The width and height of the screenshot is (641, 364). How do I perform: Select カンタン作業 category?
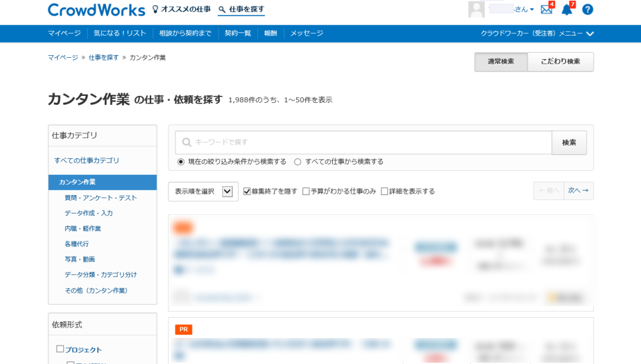pyautogui.click(x=103, y=182)
